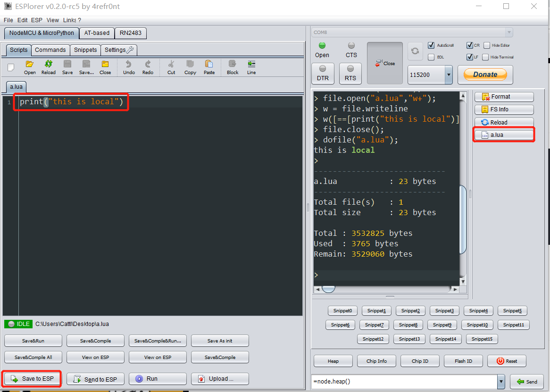Open the Commands tab
Viewport: 550px width, 392px height.
[x=50, y=50]
